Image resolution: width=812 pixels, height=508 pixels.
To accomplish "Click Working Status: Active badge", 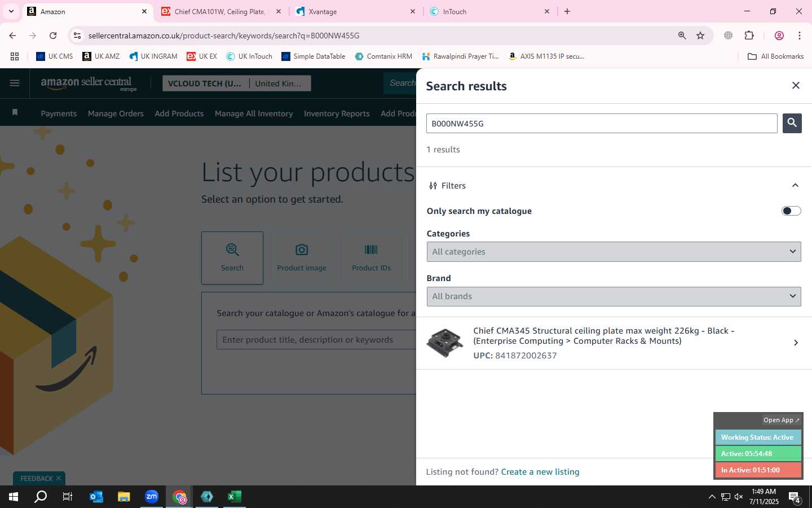I will (x=758, y=437).
